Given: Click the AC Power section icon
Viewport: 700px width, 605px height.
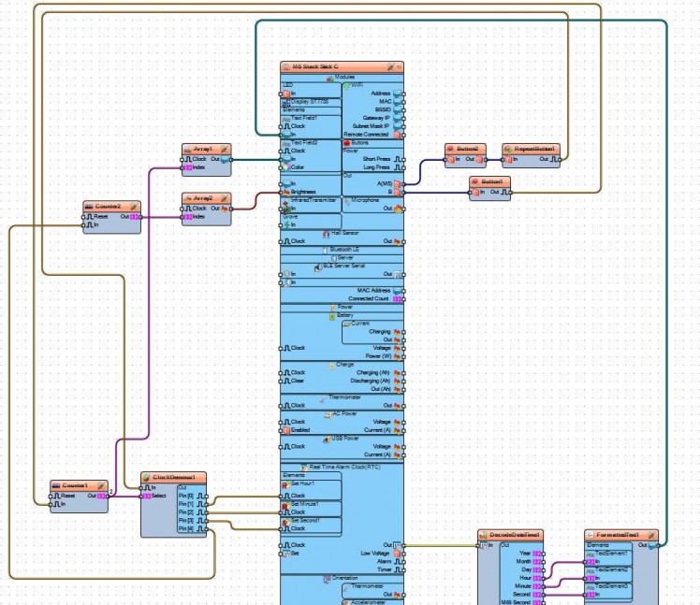Looking at the screenshot, I should (328, 414).
